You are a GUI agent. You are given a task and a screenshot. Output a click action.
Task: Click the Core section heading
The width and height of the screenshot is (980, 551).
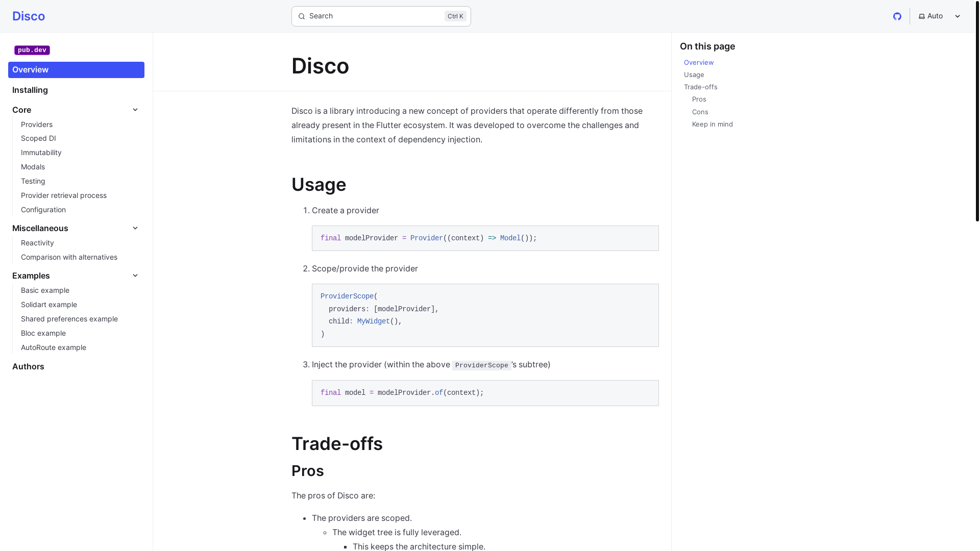pos(22,110)
